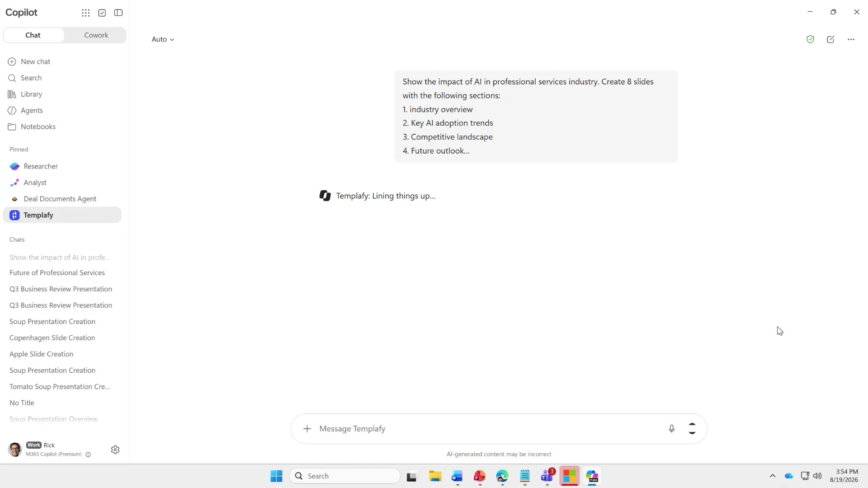Click the Notebooks folder icon
Screen dimensions: 868x488
(x=12, y=127)
